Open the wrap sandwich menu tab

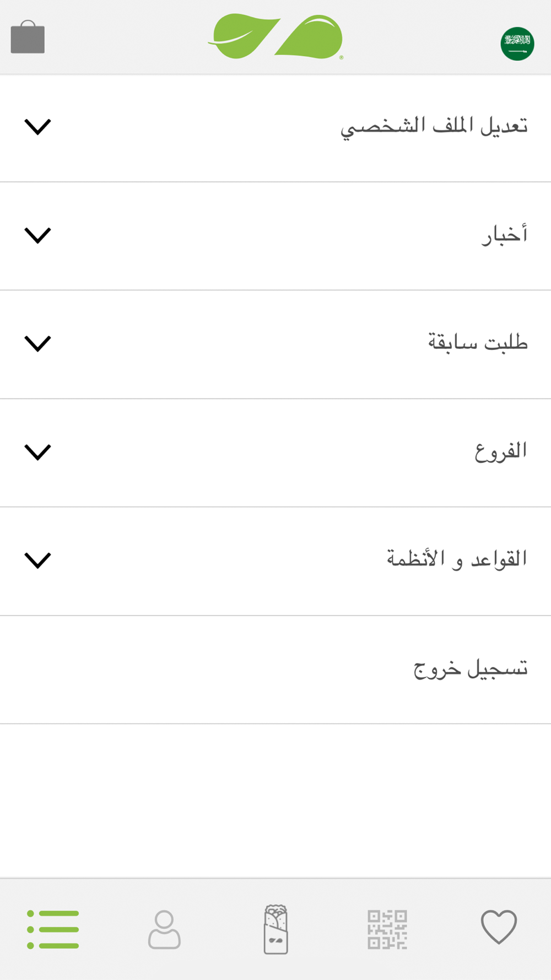pos(275,929)
